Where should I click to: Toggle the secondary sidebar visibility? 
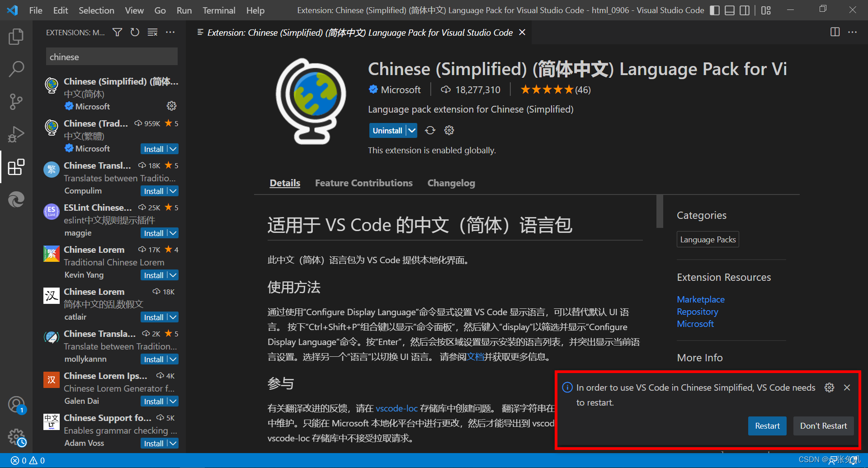tap(745, 10)
